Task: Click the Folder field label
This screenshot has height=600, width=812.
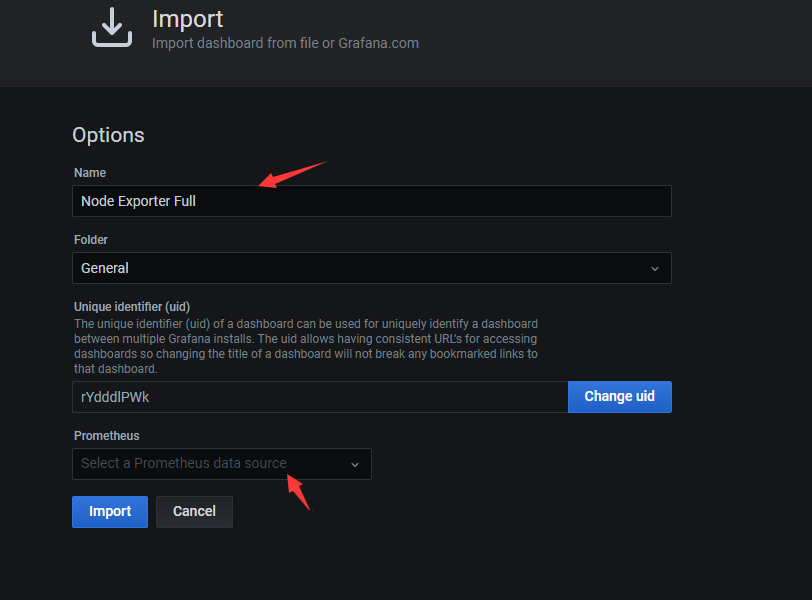Action: tap(91, 240)
